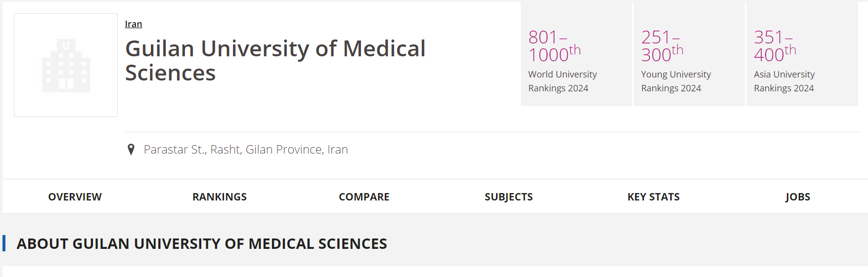Viewport: 868px width, 277px height.
Task: Click the Guilan University of Medical Sciences title
Action: point(275,60)
